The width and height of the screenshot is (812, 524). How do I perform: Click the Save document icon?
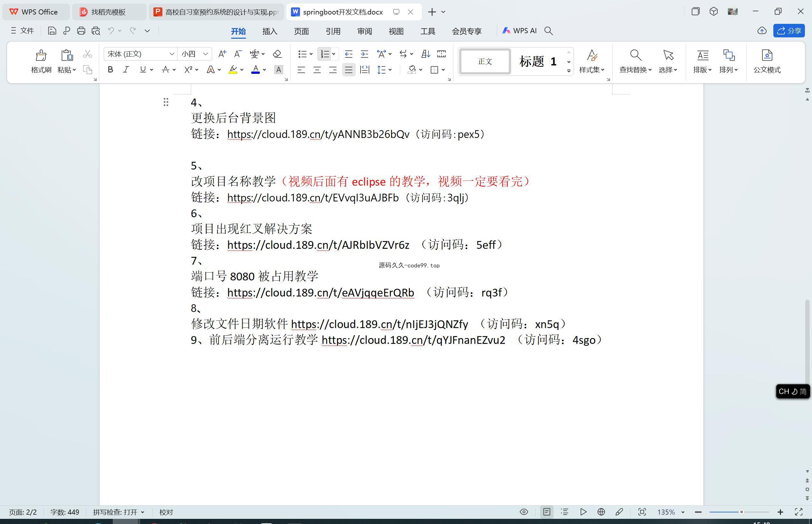point(52,31)
